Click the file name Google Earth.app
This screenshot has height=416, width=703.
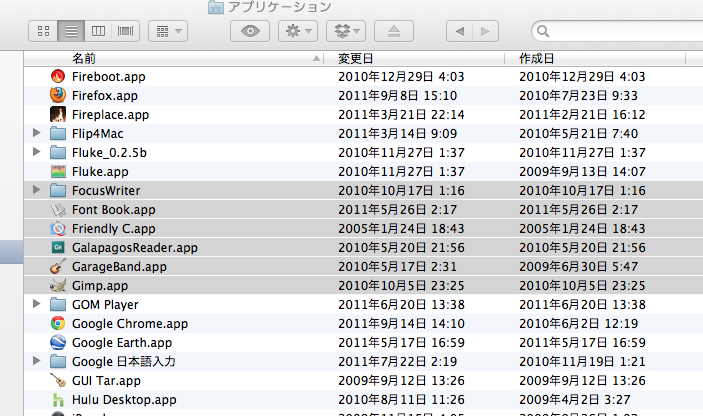[x=122, y=342]
